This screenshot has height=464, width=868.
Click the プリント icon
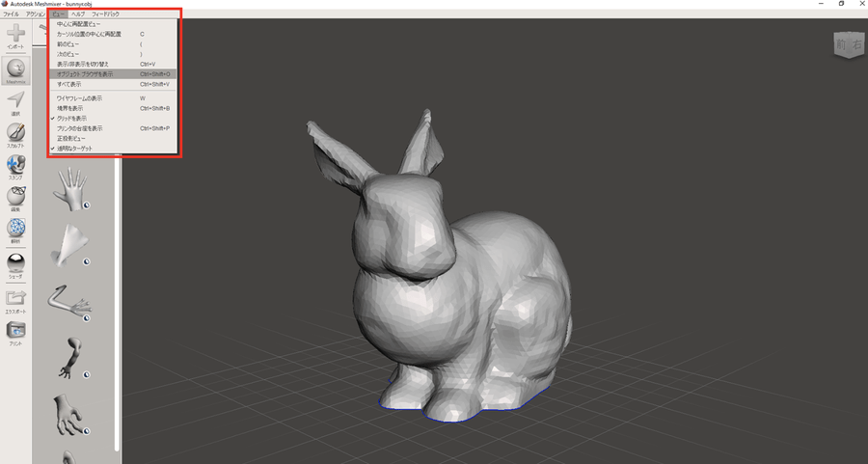(15, 333)
